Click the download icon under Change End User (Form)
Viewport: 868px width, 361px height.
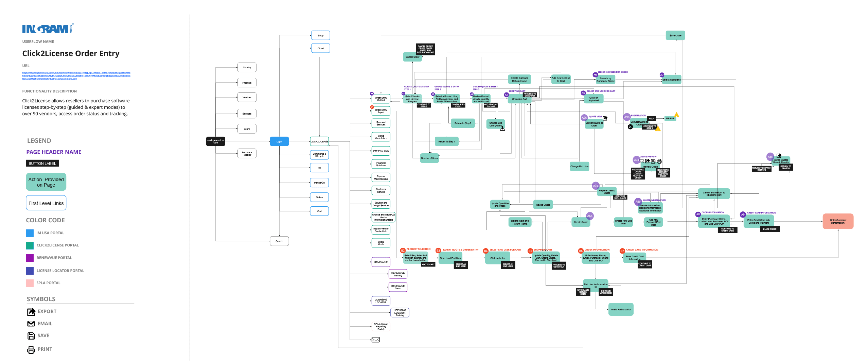click(x=502, y=129)
